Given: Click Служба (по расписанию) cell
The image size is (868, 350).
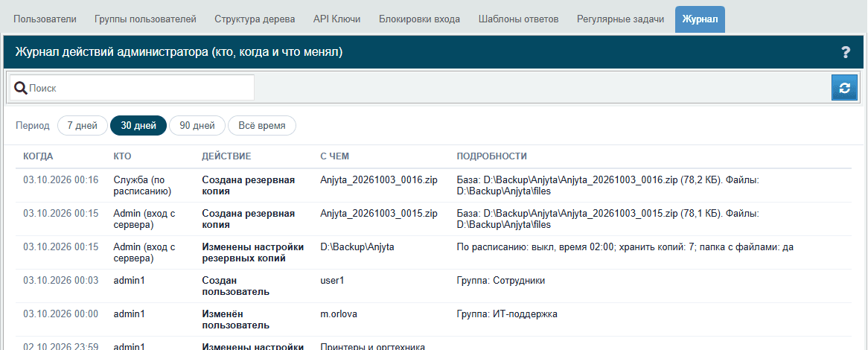Looking at the screenshot, I should [x=142, y=185].
